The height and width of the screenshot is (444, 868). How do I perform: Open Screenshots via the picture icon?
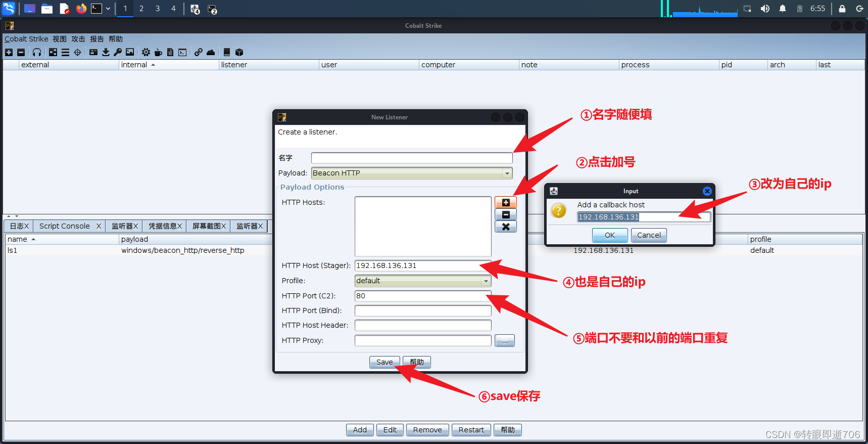(130, 52)
